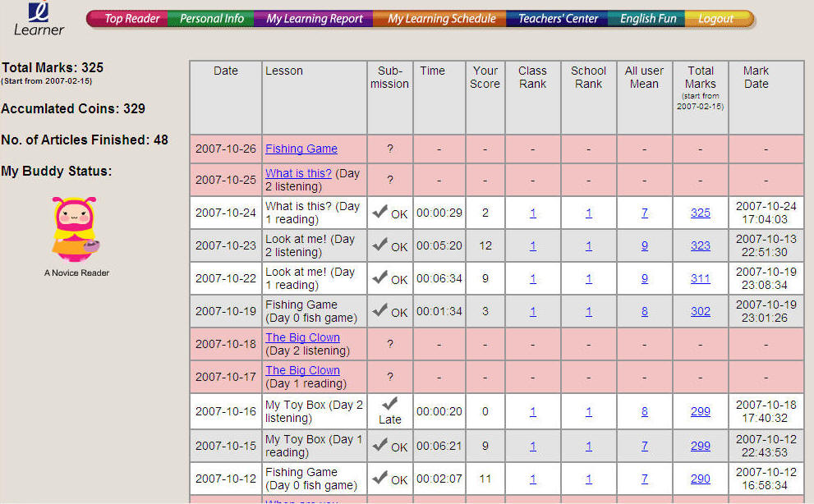Open the Teachers' Center tab
814x504 pixels.
click(x=558, y=19)
